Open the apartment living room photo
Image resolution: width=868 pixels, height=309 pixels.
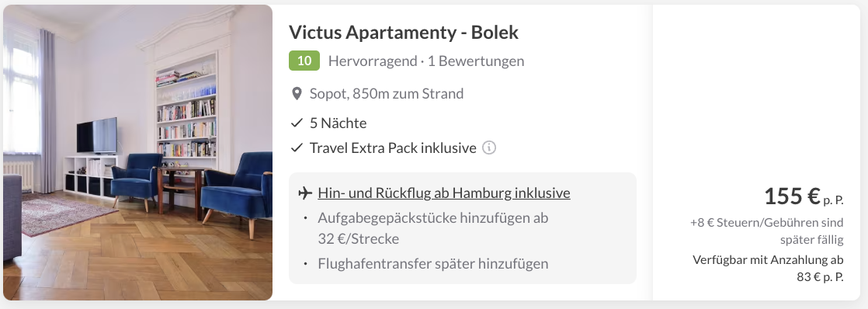click(x=138, y=153)
